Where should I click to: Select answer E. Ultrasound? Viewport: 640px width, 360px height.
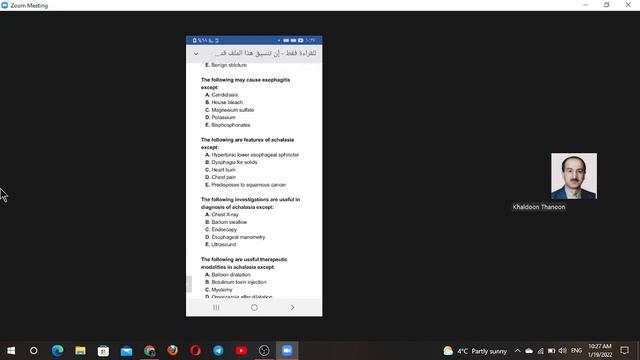pyautogui.click(x=220, y=244)
